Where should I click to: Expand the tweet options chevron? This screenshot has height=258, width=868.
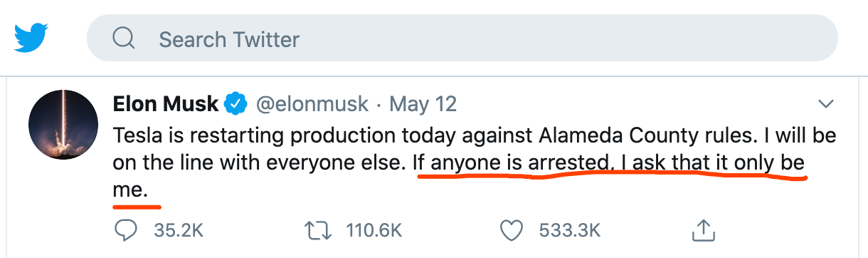point(826,105)
